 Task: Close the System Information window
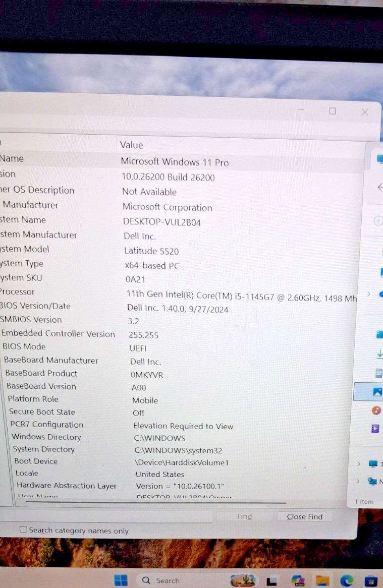click(365, 112)
